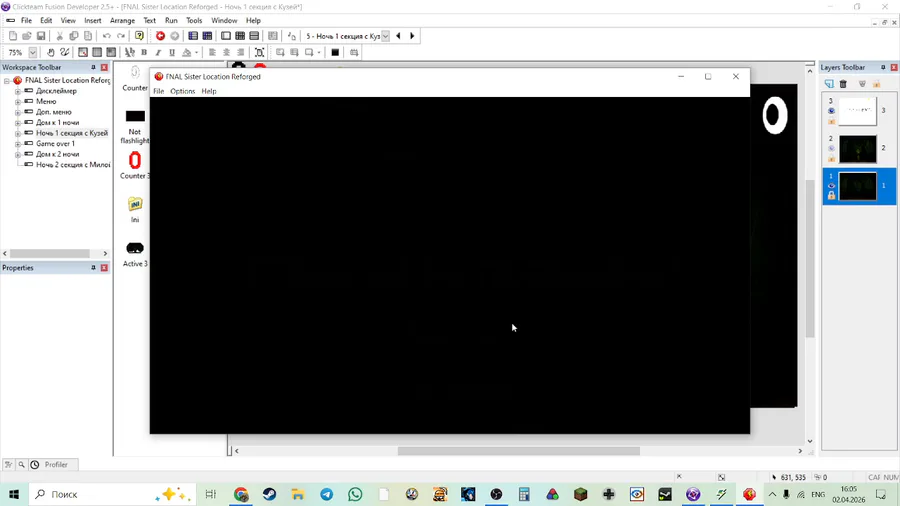Toggle visibility eye of layer 2
Screen dimensions: 900x506
831,149
